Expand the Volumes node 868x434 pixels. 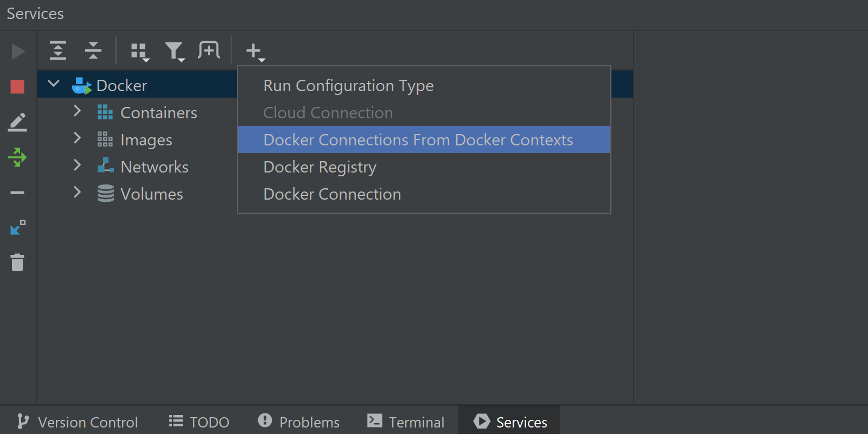[x=77, y=192]
